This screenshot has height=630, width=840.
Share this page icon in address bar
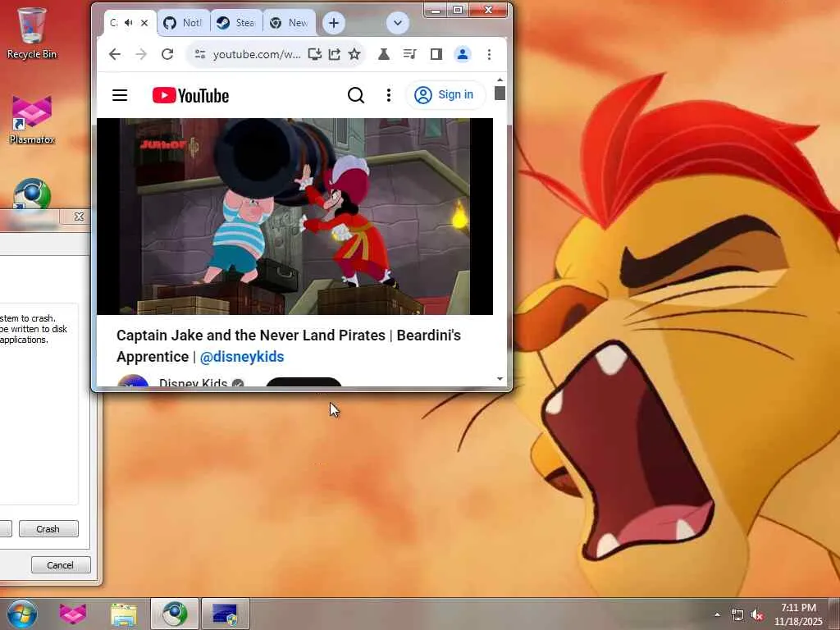335,54
